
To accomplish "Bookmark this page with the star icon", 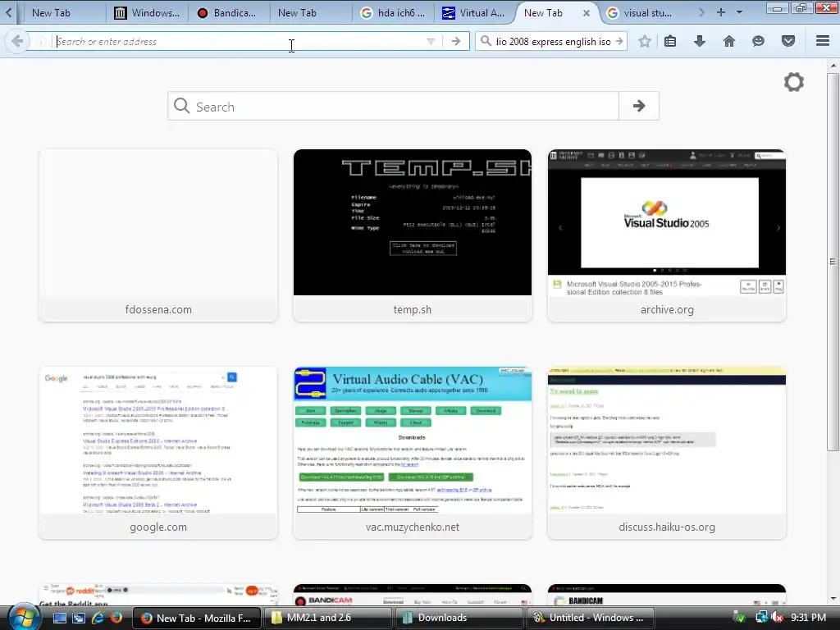I will click(x=645, y=41).
